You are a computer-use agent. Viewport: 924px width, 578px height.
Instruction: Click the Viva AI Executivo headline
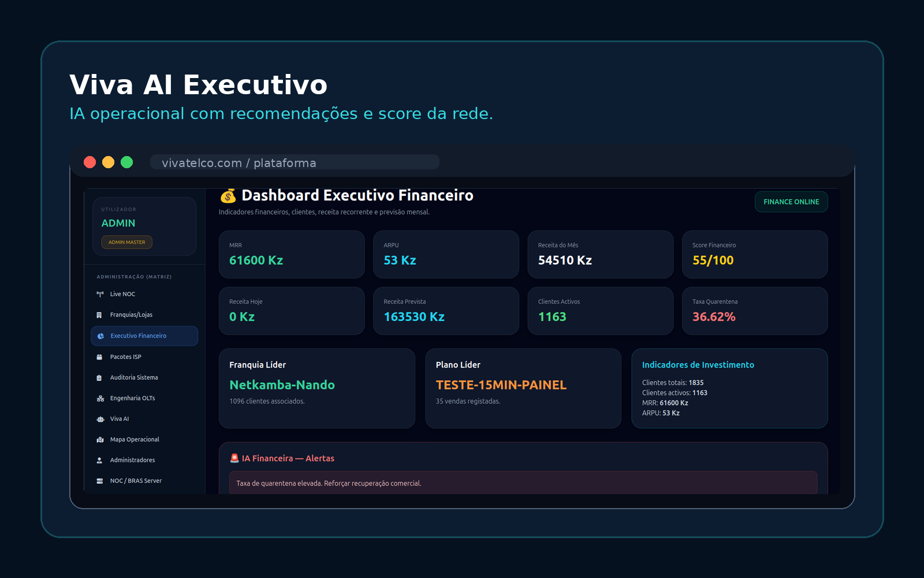[199, 85]
